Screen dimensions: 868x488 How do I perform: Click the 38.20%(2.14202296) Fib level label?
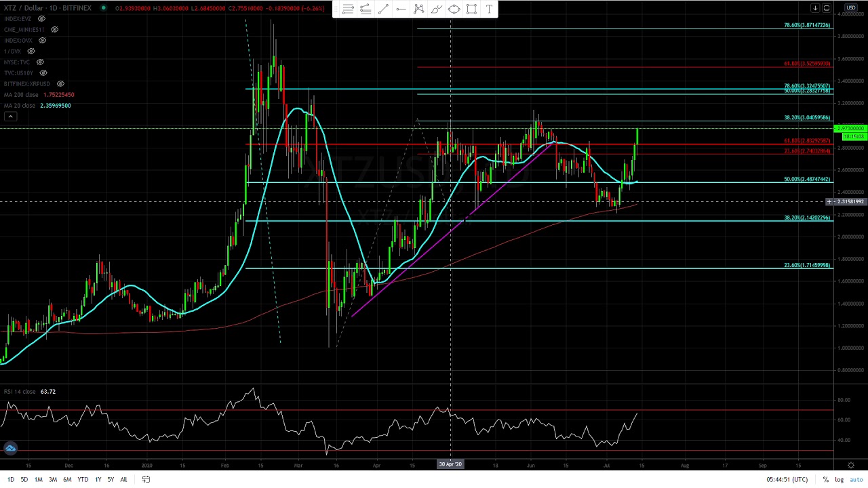tap(807, 218)
